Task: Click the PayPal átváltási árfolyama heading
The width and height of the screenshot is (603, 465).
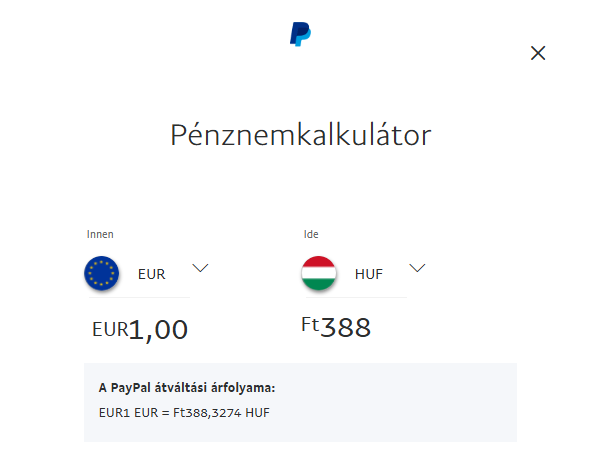Action: pos(187,388)
